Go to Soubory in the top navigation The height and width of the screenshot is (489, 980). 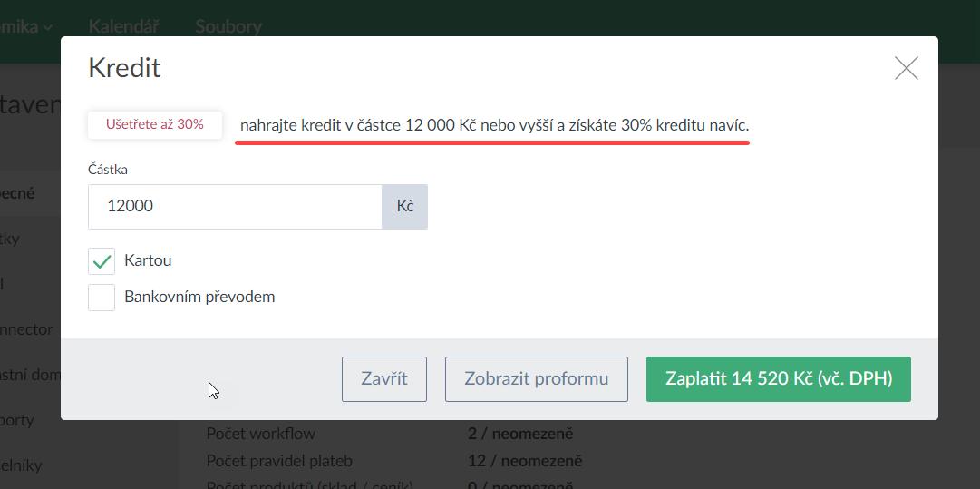click(228, 26)
